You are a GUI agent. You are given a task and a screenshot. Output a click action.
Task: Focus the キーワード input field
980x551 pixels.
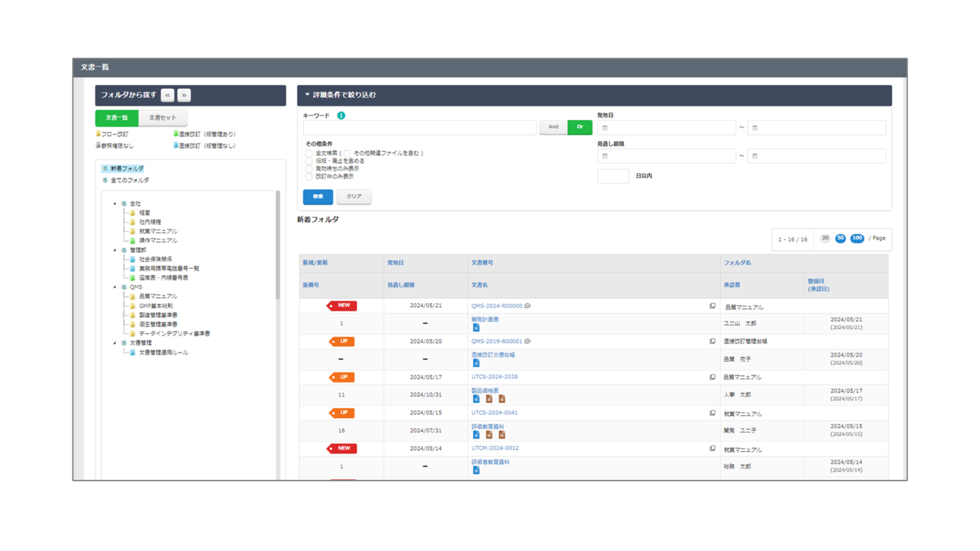pos(420,128)
